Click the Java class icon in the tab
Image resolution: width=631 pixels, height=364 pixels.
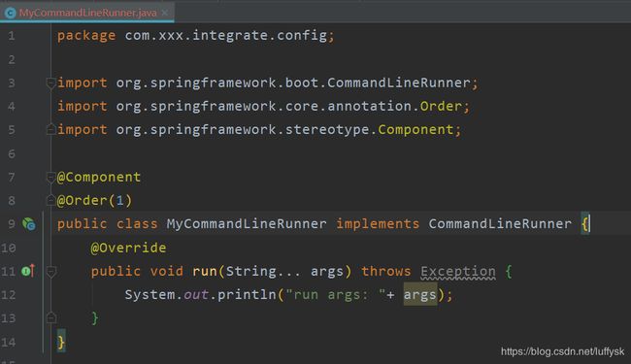pyautogui.click(x=11, y=13)
